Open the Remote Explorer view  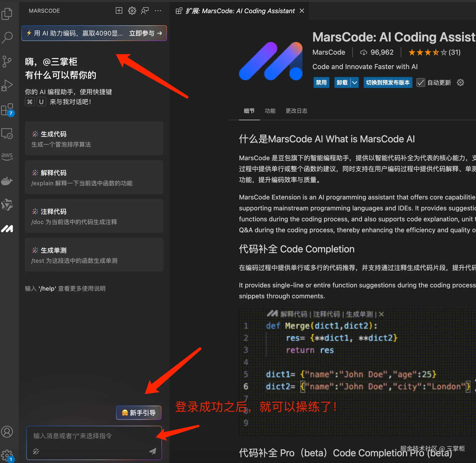(7, 133)
